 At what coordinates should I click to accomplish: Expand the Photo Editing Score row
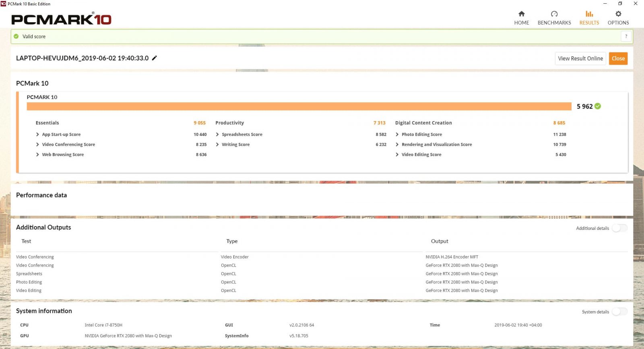[397, 134]
